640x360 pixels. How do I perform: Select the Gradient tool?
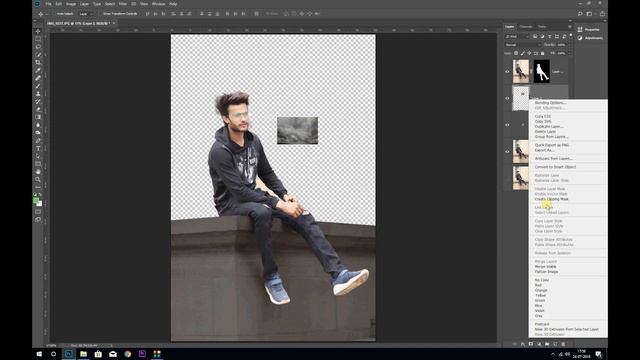click(38, 117)
